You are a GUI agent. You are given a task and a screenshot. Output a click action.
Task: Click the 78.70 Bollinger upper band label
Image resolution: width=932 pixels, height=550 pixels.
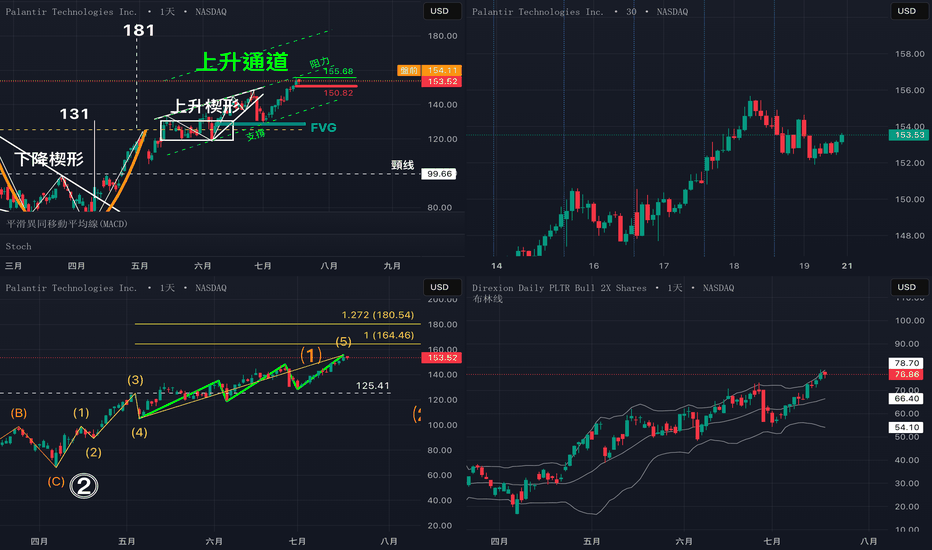click(907, 363)
